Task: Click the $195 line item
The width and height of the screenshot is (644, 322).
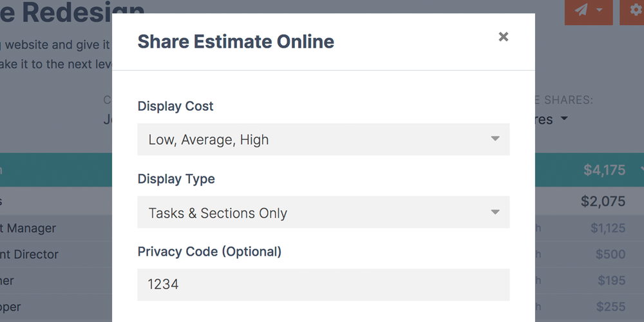Action: [611, 281]
